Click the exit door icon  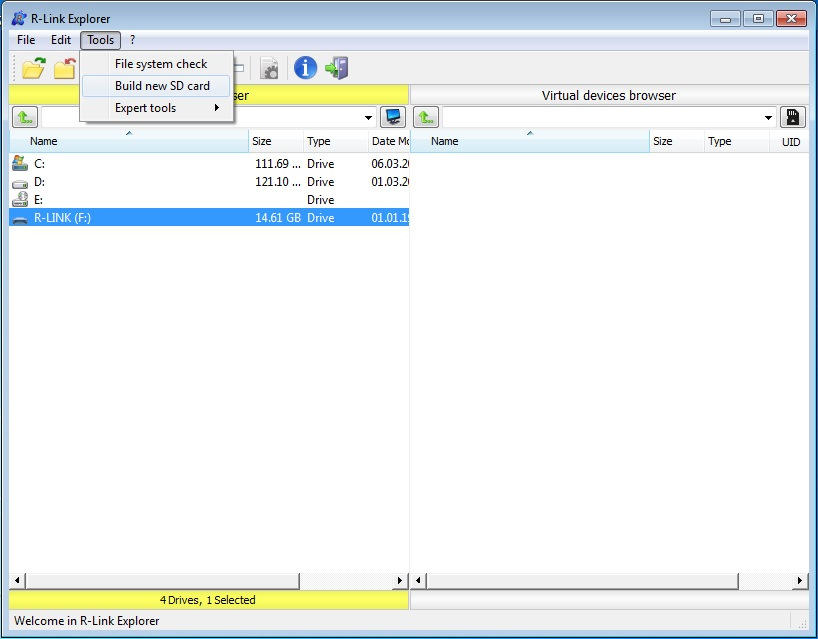336,68
